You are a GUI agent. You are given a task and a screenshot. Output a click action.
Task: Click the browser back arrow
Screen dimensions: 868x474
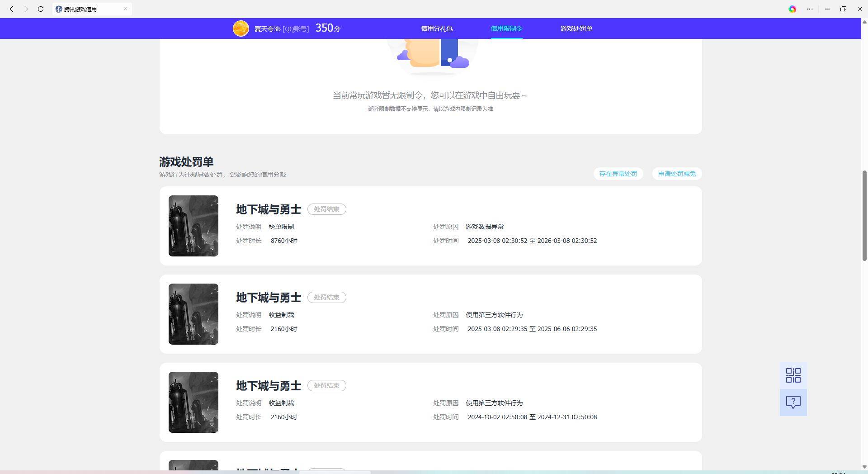tap(11, 9)
